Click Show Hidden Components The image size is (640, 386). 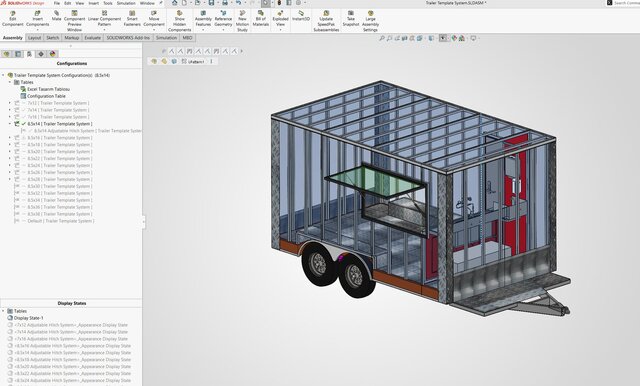pyautogui.click(x=180, y=21)
